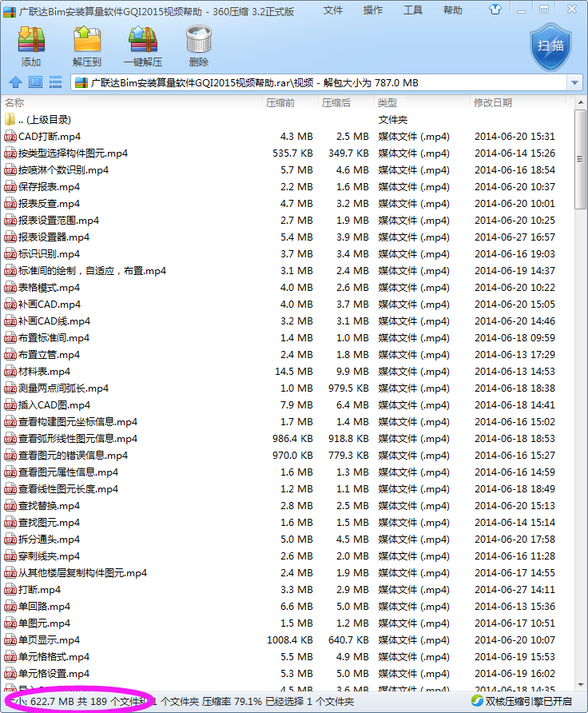The width and height of the screenshot is (588, 713).
Task: Open the 文件 (File) menu
Action: (332, 10)
